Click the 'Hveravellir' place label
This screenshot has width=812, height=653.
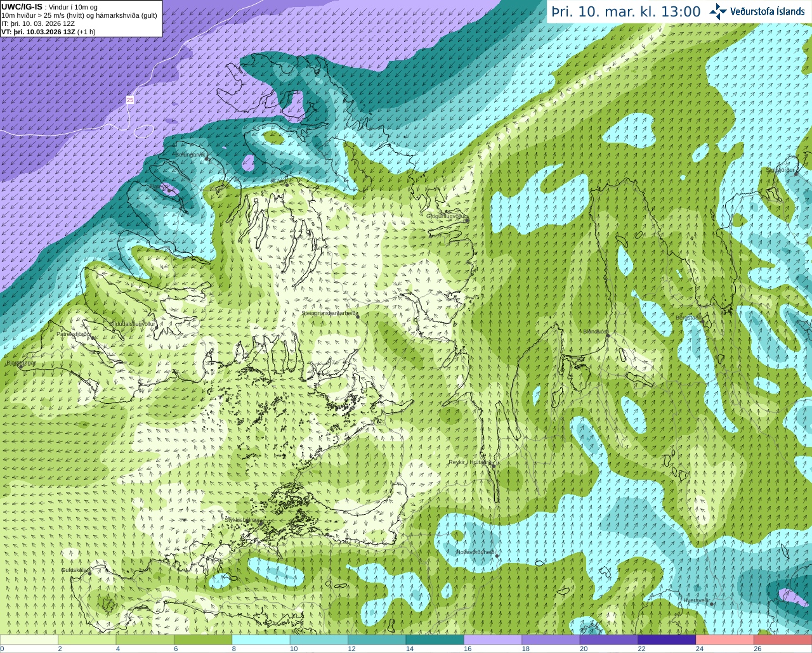coord(696,600)
